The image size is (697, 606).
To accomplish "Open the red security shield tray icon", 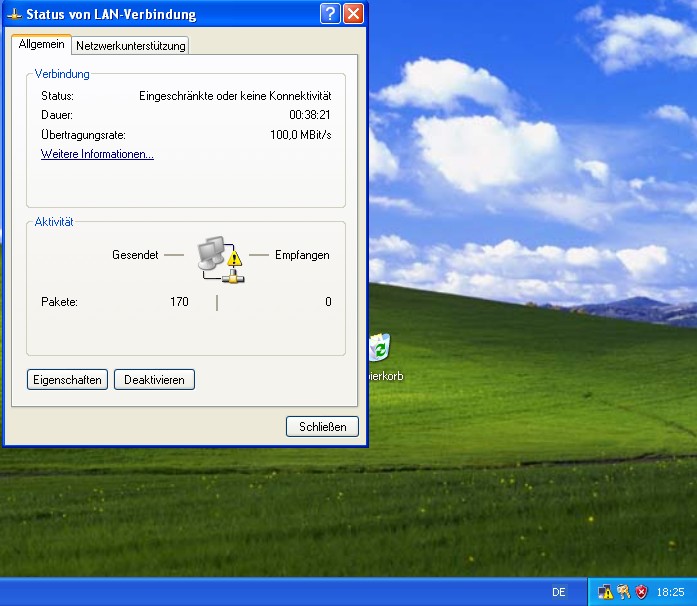I will point(641,592).
